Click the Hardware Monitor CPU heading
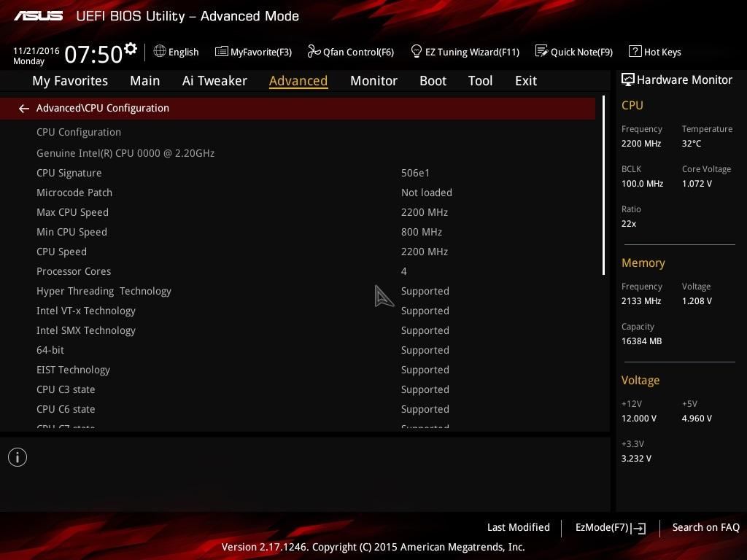747x560 pixels. pyautogui.click(x=632, y=105)
